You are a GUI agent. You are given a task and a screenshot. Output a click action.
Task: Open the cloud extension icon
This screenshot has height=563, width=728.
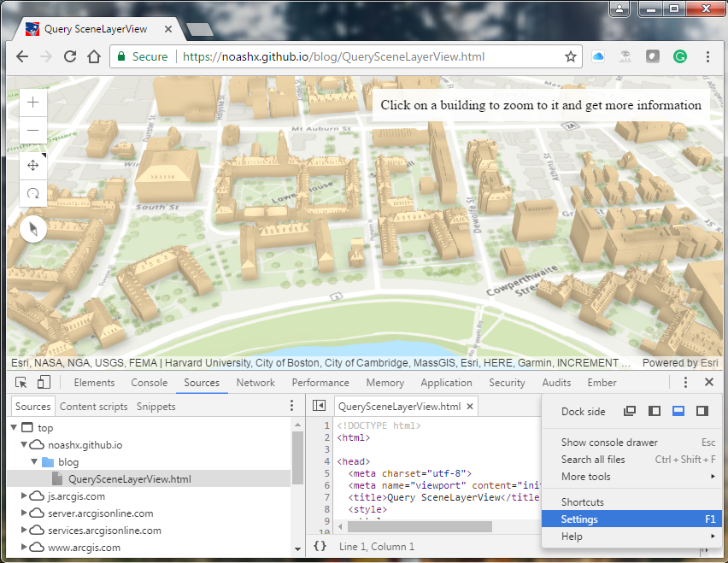click(x=598, y=56)
